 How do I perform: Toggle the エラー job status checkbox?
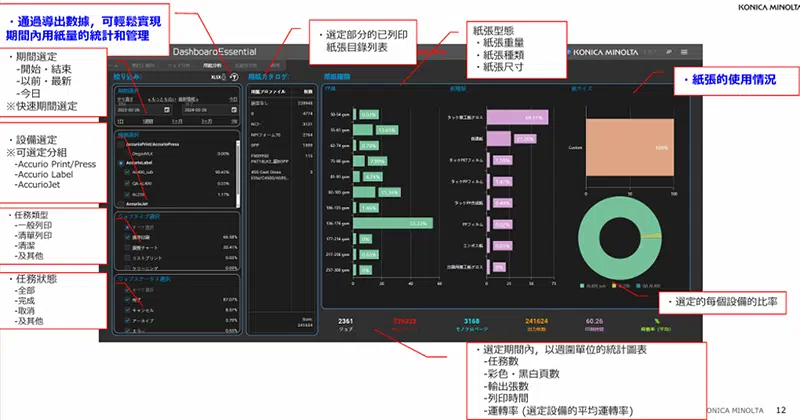pyautogui.click(x=127, y=330)
